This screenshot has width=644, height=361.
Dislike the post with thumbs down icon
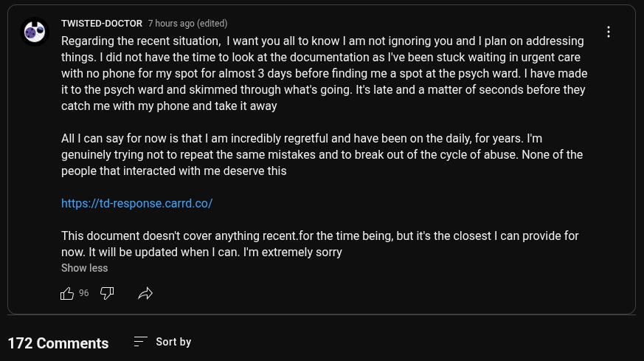pos(107,294)
